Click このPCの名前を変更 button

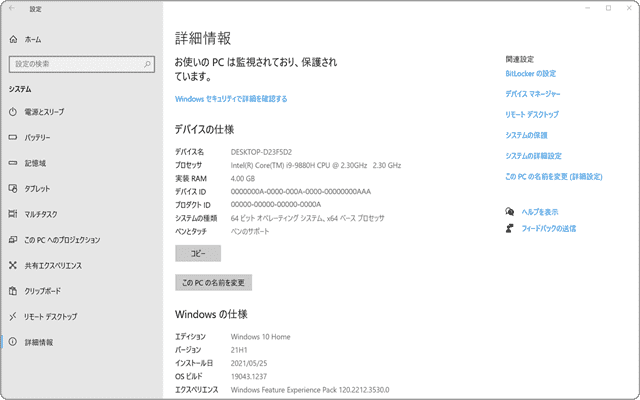(213, 282)
